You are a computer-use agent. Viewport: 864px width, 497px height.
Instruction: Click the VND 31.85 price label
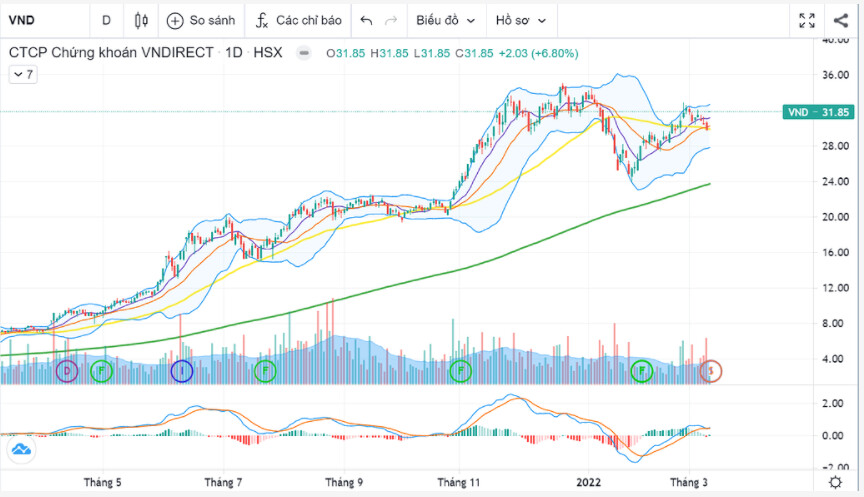[818, 112]
